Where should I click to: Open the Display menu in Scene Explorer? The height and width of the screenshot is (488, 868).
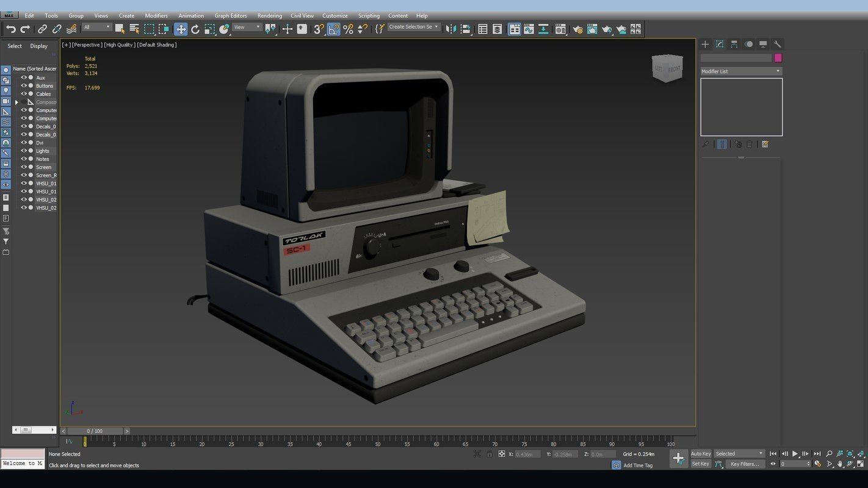(39, 46)
